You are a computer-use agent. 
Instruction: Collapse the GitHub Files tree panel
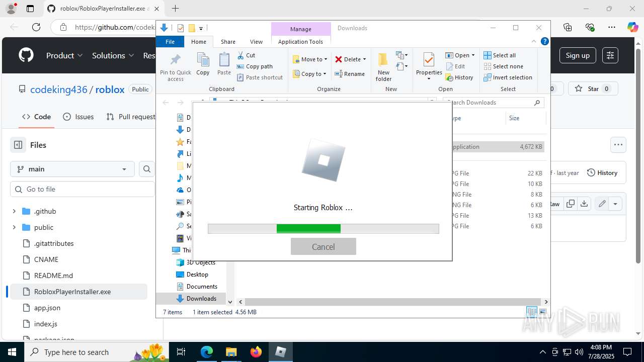(x=18, y=145)
